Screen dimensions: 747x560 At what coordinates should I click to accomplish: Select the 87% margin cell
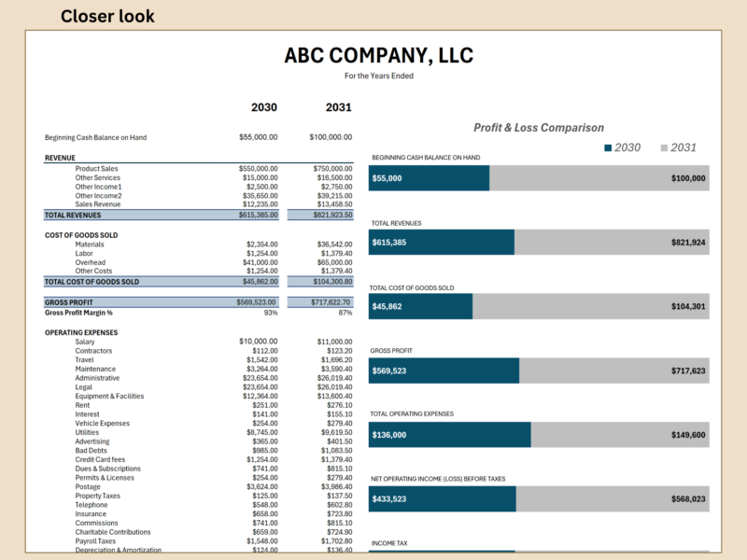point(345,313)
